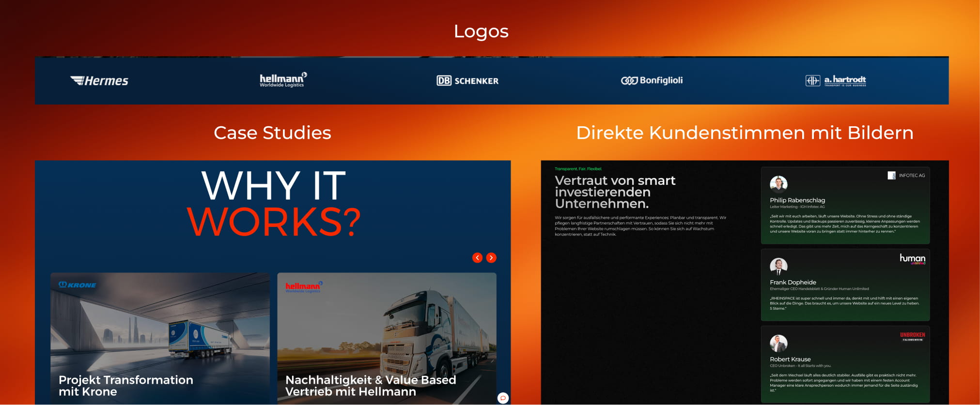Click the Hermes logo
This screenshot has height=405, width=980.
(99, 81)
